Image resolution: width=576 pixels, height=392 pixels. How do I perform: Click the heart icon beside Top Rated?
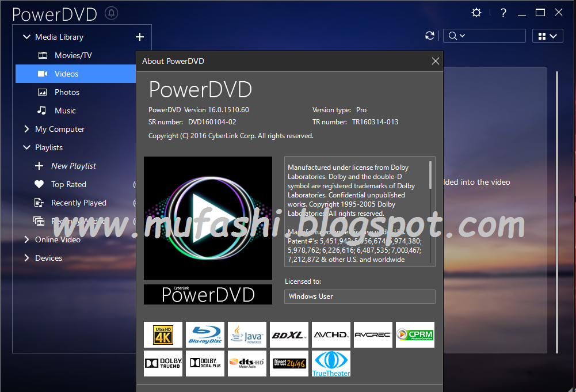[39, 184]
